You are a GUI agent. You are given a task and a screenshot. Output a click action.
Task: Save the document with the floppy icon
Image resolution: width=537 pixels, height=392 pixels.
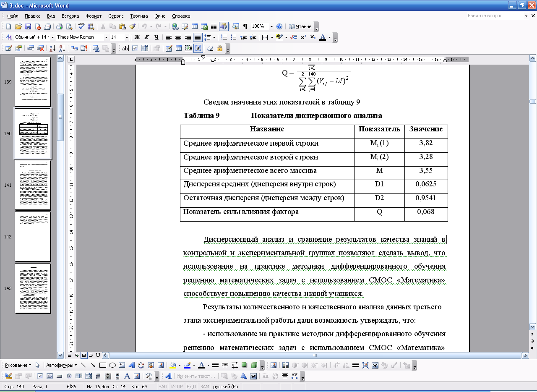click(28, 26)
